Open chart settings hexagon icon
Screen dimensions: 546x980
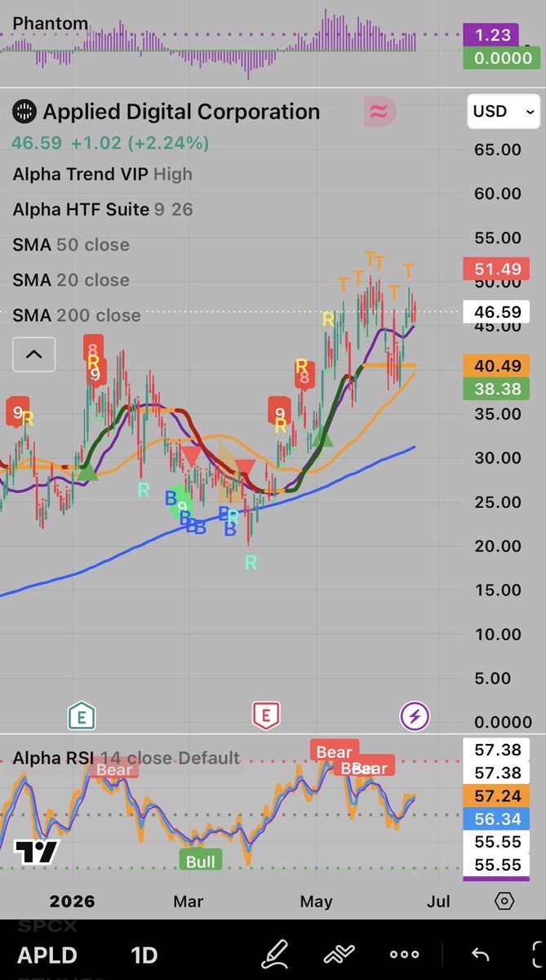504,902
